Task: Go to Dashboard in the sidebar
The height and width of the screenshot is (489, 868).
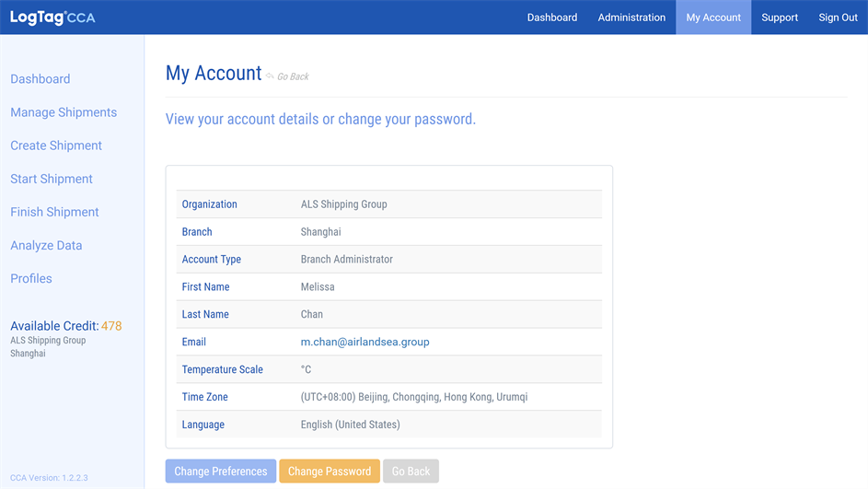Action: tap(41, 79)
